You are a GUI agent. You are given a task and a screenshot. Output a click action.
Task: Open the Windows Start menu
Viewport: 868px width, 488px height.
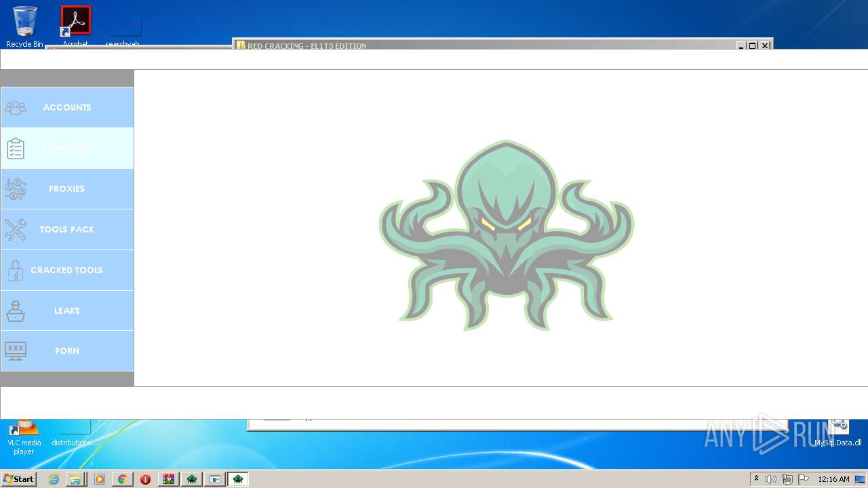pyautogui.click(x=19, y=479)
